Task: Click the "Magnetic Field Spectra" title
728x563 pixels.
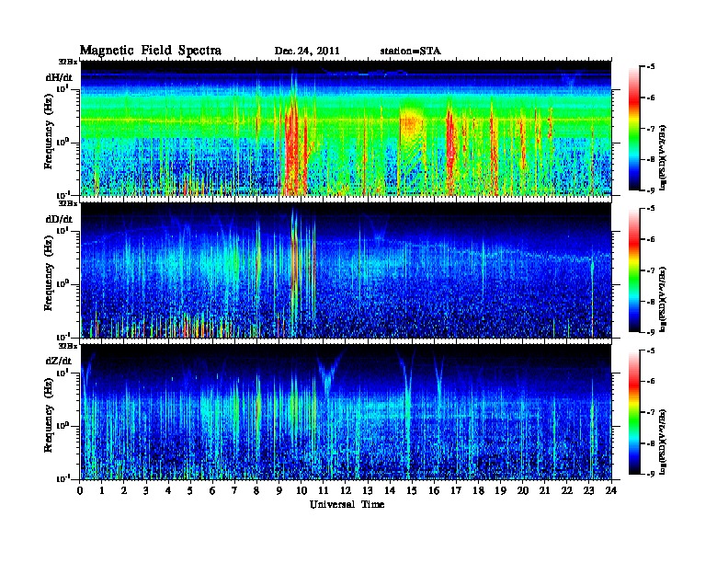Action: click(151, 51)
